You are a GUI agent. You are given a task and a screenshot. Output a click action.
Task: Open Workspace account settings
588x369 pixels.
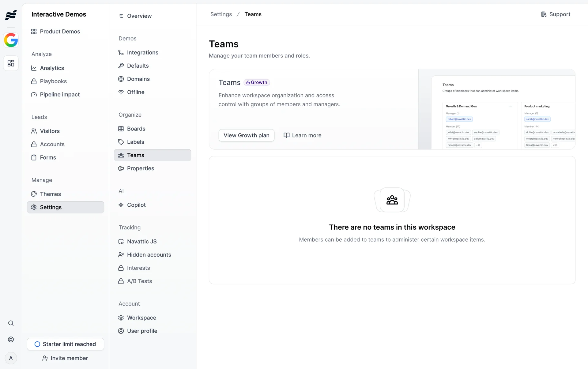tap(141, 318)
